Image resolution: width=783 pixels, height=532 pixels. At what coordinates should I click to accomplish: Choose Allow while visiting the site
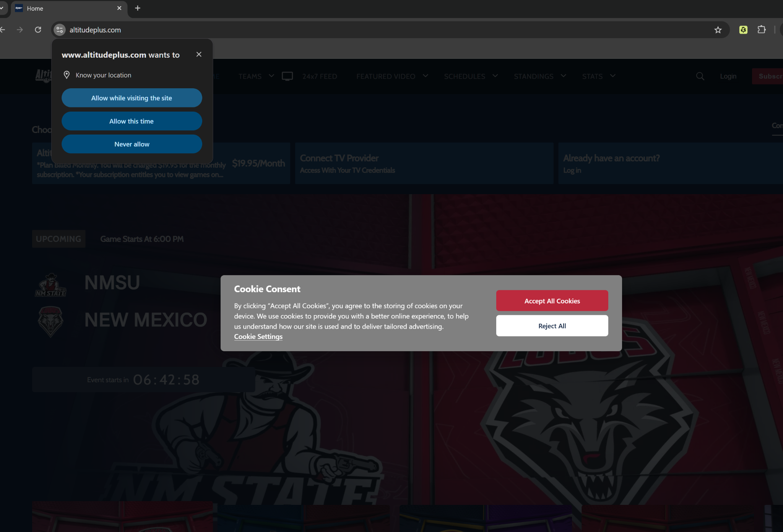pos(132,98)
